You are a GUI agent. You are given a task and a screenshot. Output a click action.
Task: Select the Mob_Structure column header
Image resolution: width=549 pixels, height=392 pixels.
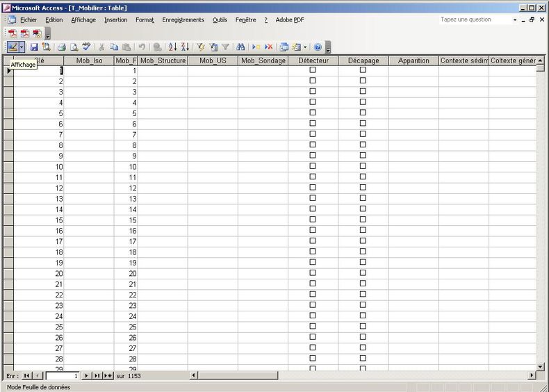[163, 60]
